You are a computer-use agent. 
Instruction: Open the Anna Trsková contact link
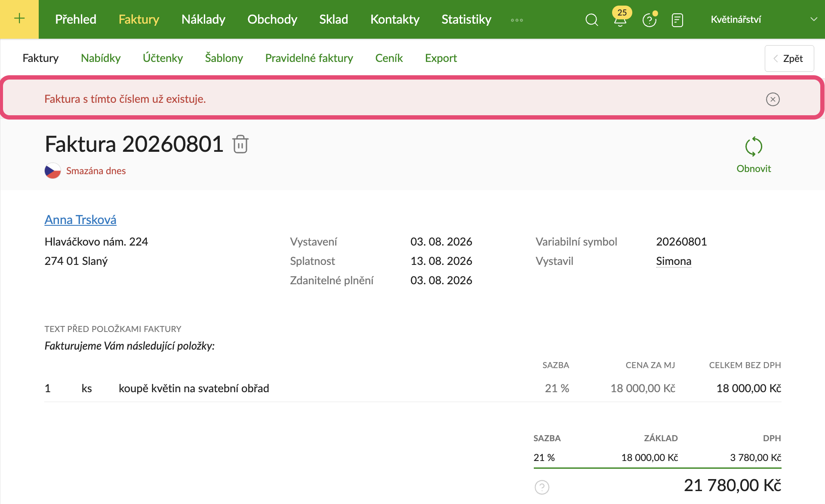pyautogui.click(x=80, y=220)
